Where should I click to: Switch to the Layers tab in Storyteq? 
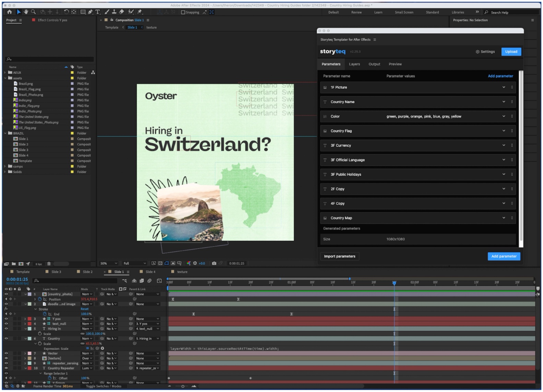click(x=354, y=64)
